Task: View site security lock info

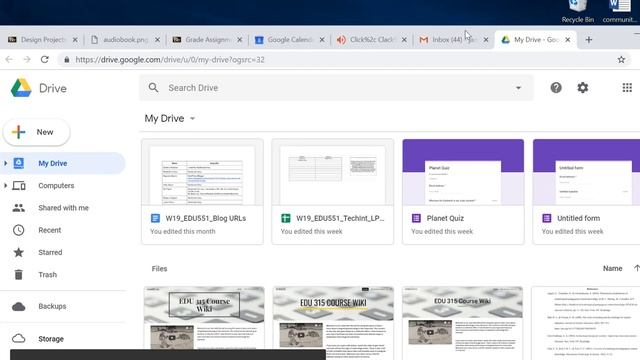Action: tap(67, 60)
